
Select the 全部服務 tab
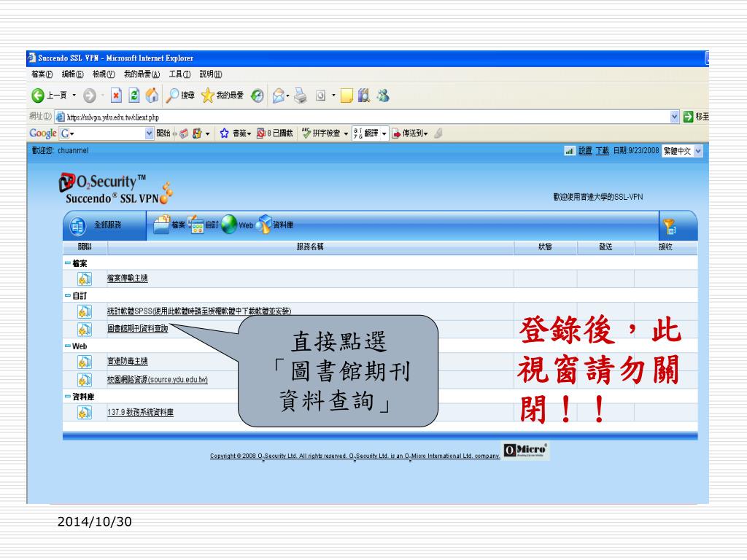point(105,225)
